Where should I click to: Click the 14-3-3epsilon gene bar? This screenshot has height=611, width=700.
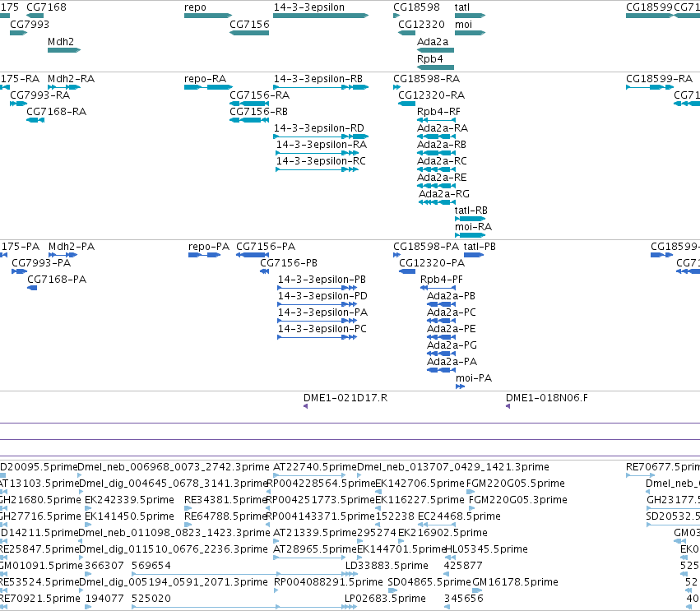pos(321,16)
